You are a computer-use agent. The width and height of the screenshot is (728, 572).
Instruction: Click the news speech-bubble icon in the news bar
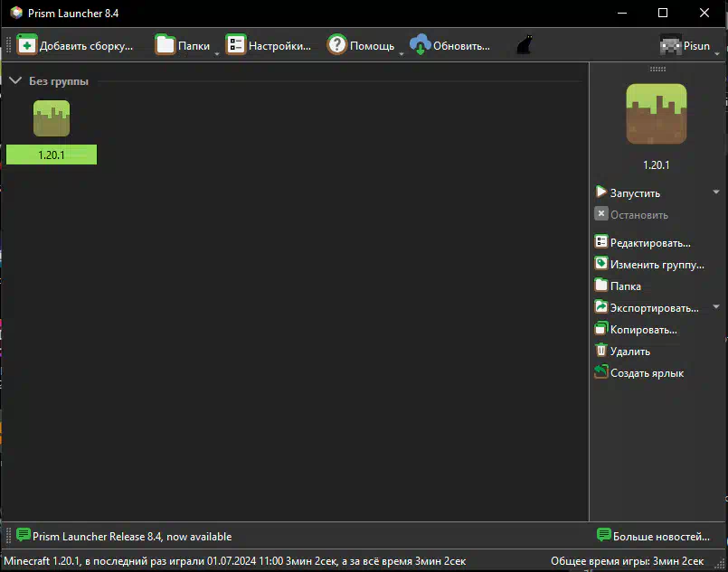[24, 535]
